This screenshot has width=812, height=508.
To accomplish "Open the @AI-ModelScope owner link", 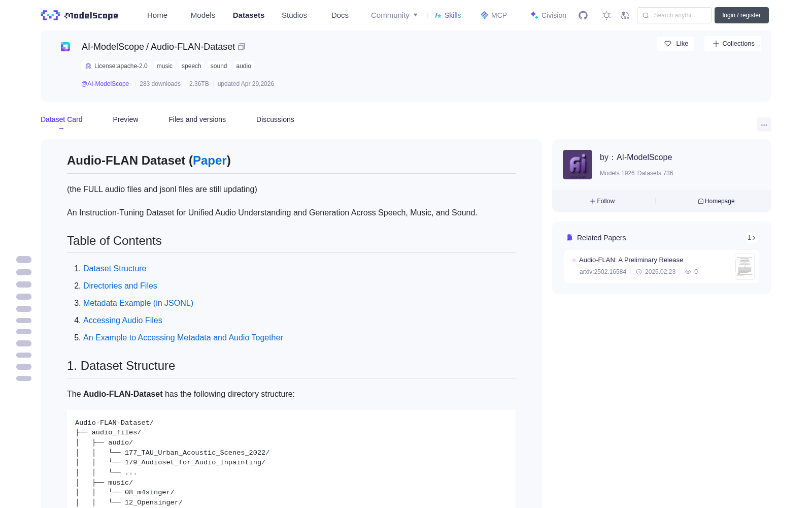I will (105, 84).
